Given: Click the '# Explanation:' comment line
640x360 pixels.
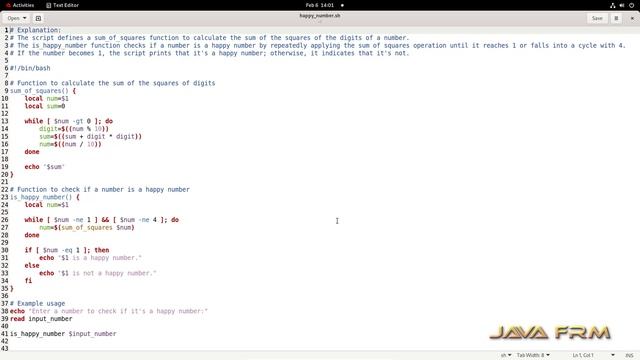Looking at the screenshot, I should click(36, 30).
